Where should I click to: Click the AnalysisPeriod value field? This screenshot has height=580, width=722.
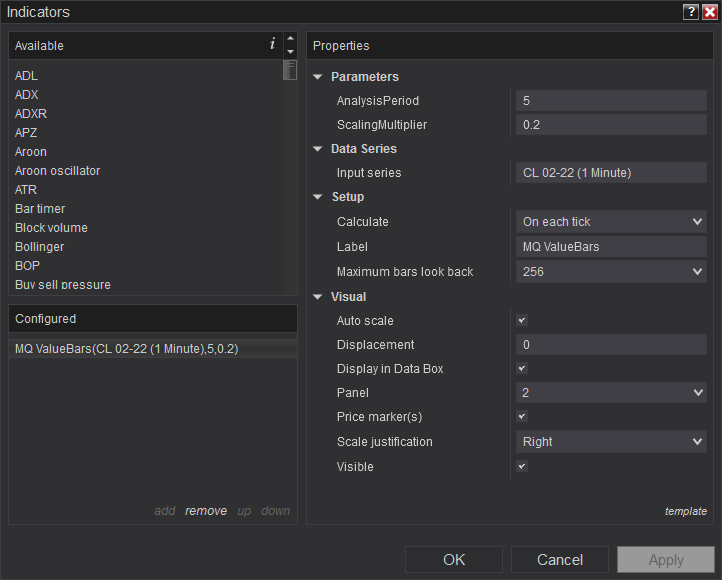611,101
